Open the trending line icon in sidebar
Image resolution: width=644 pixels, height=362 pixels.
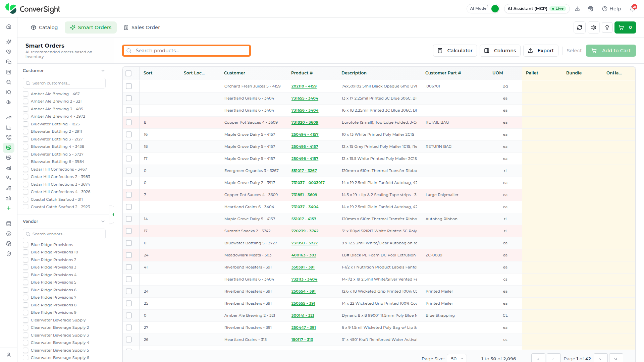click(x=9, y=118)
